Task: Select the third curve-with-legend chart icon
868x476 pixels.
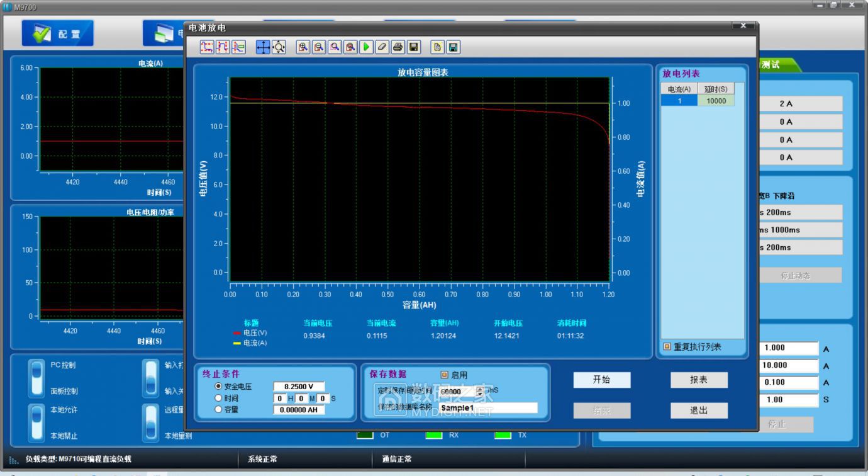Action: (x=238, y=47)
